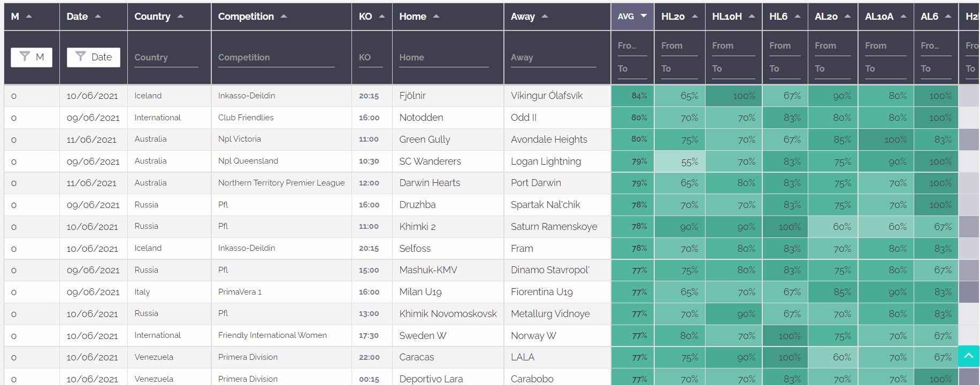The height and width of the screenshot is (385, 980).
Task: Click the From field under AVG
Action: pos(632,45)
